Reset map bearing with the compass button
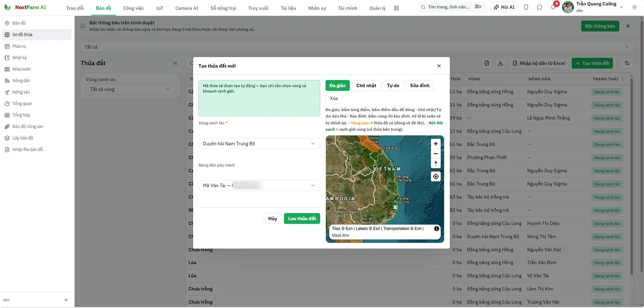 pyautogui.click(x=436, y=163)
